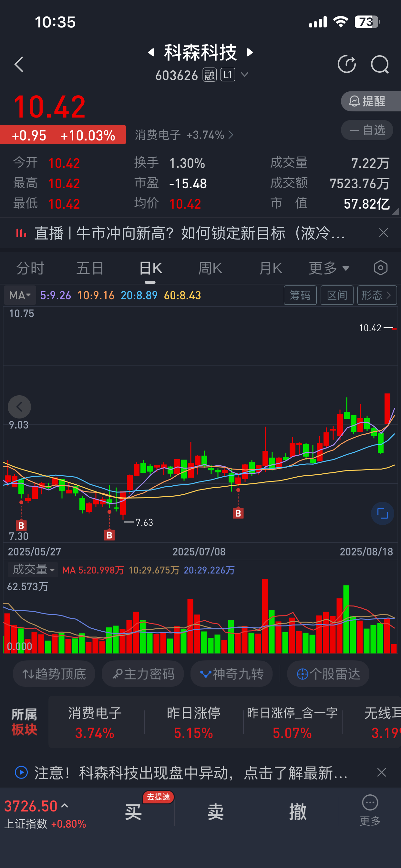Tap the tallest red volume bar
The image size is (401, 868).
[x=265, y=616]
